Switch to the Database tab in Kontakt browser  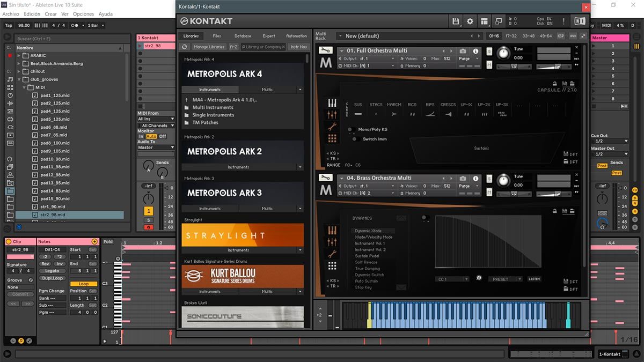tap(243, 36)
